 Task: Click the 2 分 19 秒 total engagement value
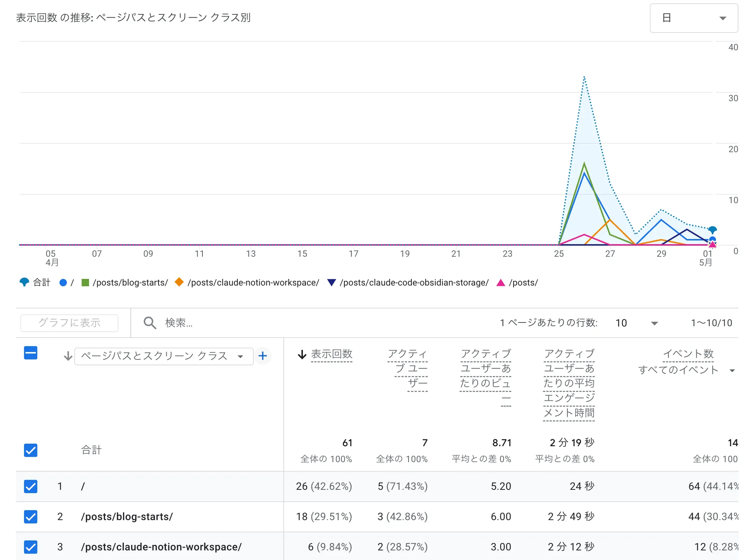(572, 443)
